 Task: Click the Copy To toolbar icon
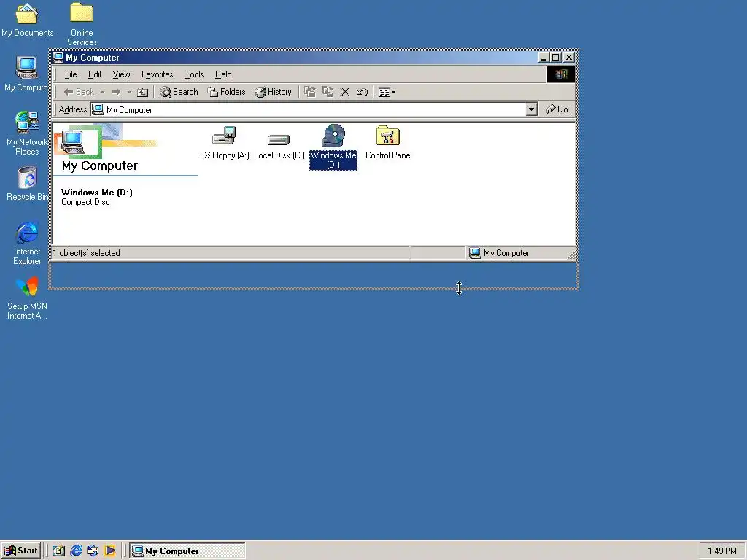coord(328,92)
